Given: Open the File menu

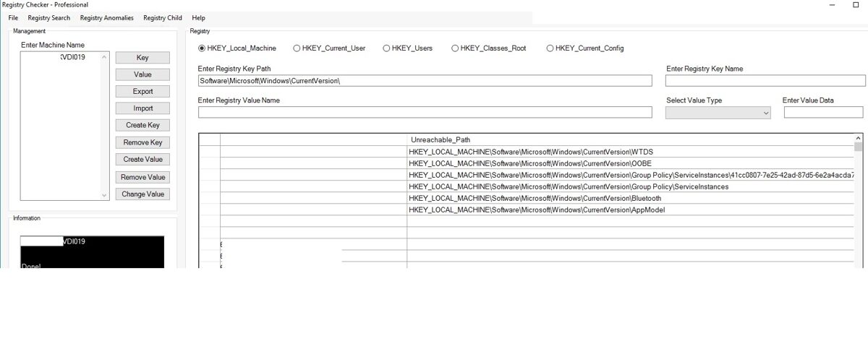Looking at the screenshot, I should coord(13,17).
